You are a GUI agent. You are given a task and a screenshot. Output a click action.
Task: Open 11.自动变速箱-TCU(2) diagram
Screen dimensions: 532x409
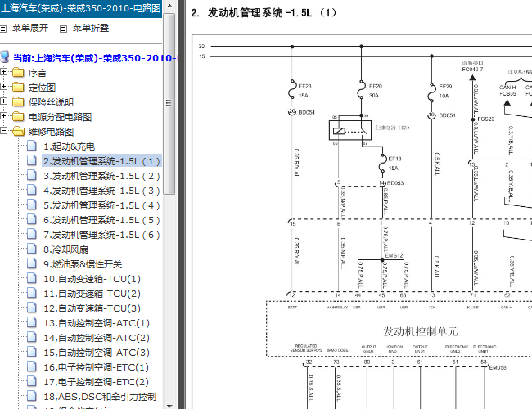click(92, 294)
